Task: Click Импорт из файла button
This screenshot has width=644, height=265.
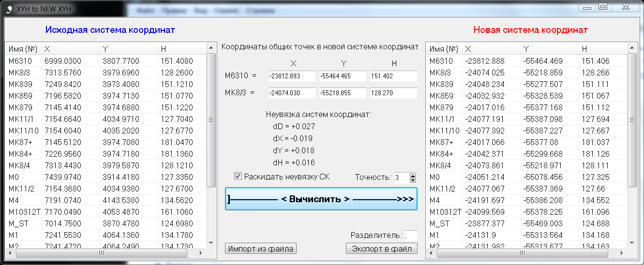Action: [261, 249]
